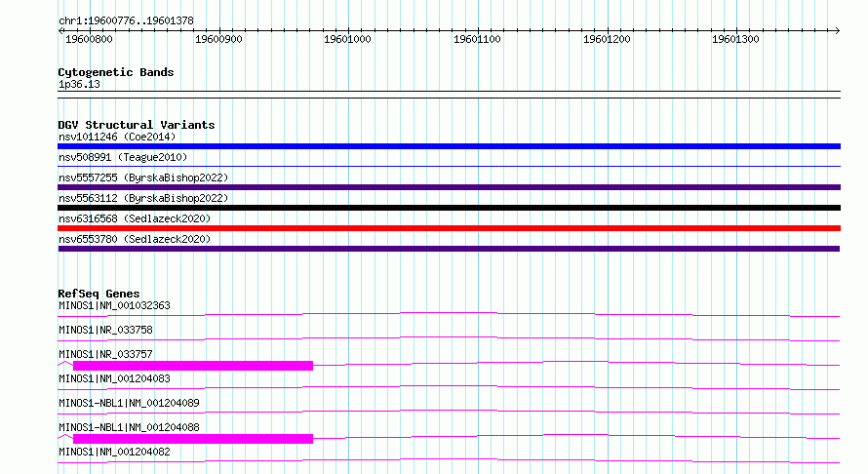Click the blue nsv1011246 variant bar

(449, 146)
